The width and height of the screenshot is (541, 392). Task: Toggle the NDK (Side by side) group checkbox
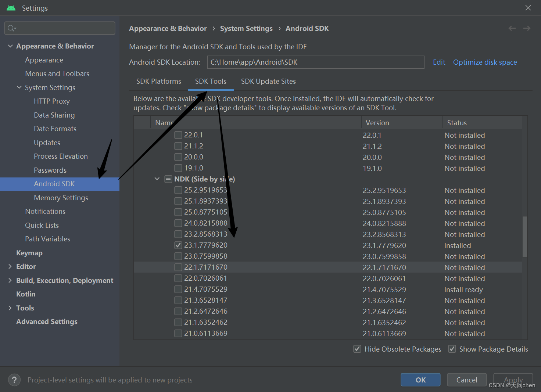click(168, 179)
